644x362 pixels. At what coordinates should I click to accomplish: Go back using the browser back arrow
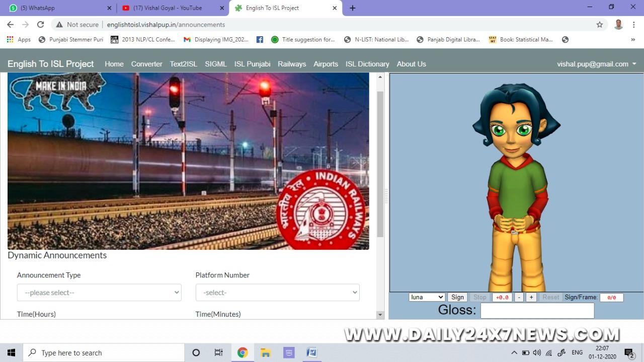coord(10,25)
